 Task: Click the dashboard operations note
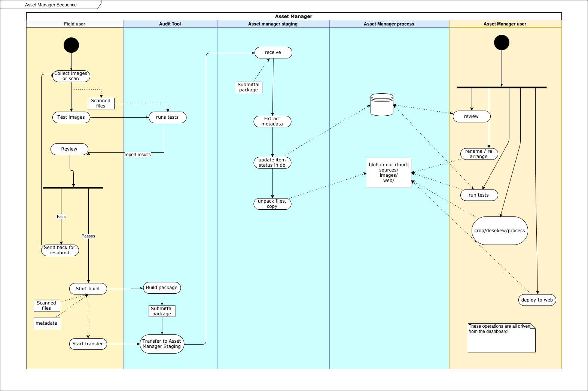pos(502,338)
